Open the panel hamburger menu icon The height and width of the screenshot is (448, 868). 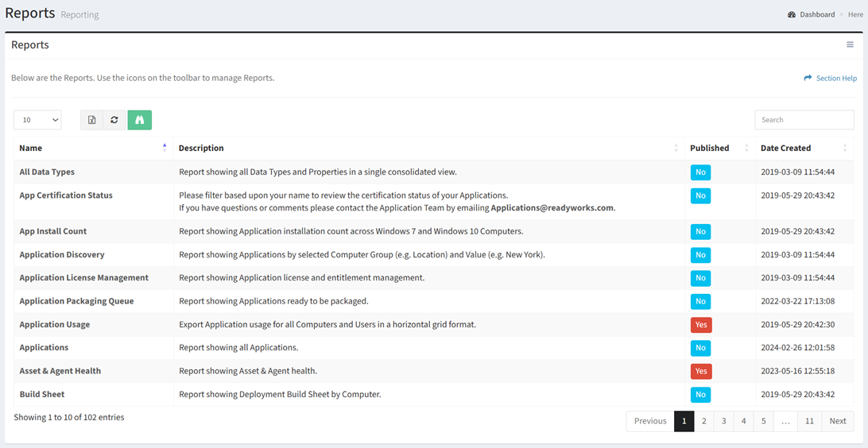pos(850,44)
